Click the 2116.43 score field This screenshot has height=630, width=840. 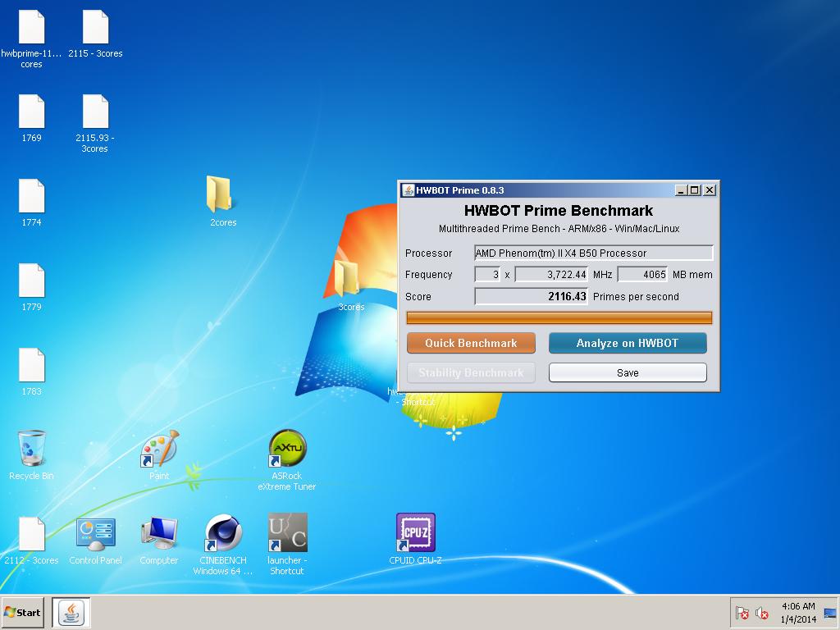531,296
